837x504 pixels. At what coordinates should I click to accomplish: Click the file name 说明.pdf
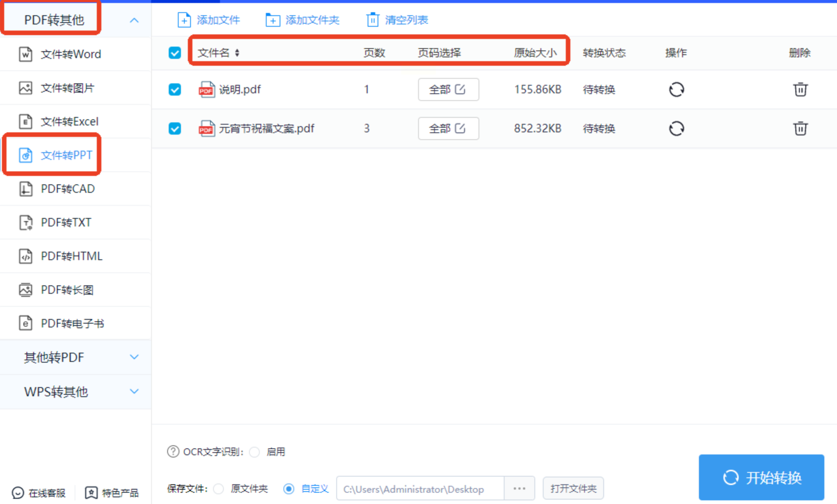[240, 89]
